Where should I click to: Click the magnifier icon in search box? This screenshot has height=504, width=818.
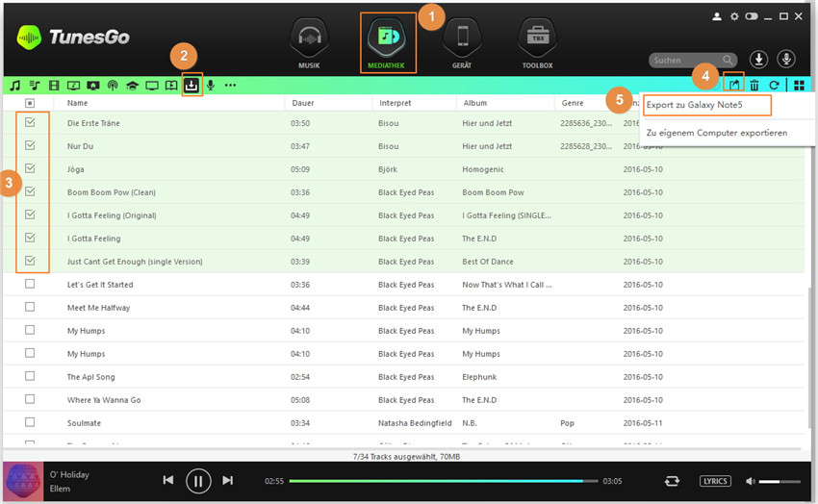coord(728,61)
